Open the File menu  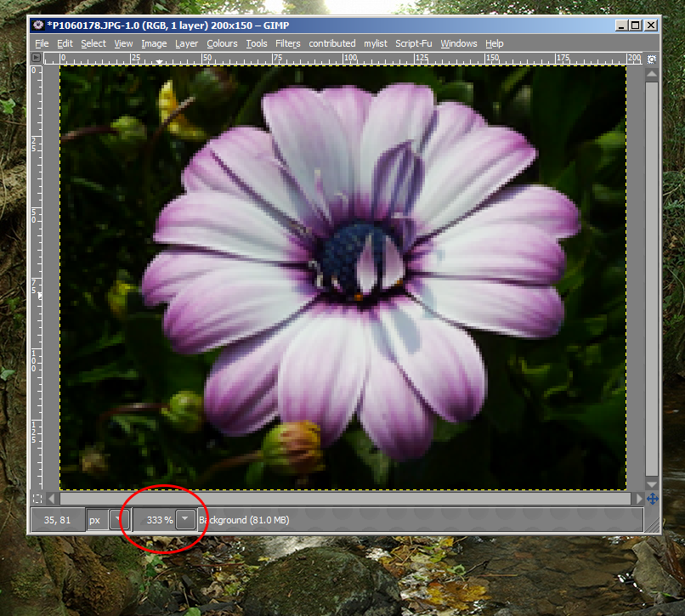coord(42,43)
